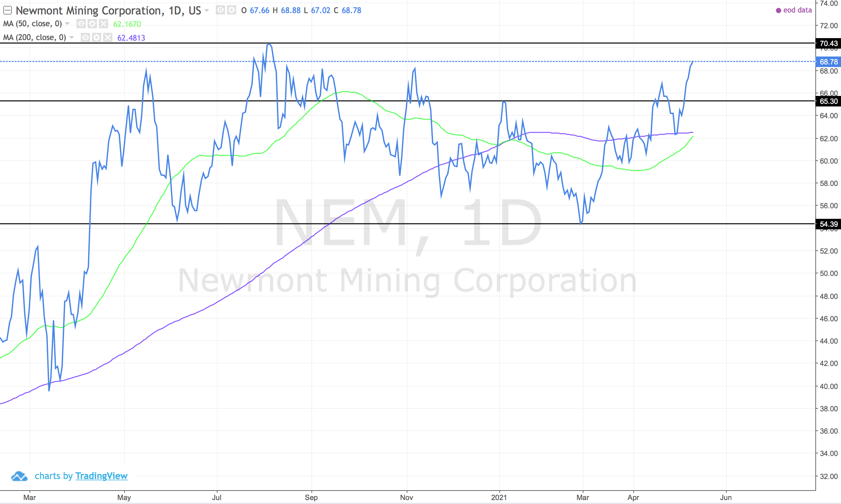Open Newmont Mining Corporation symbol dropdown arrow

point(206,11)
